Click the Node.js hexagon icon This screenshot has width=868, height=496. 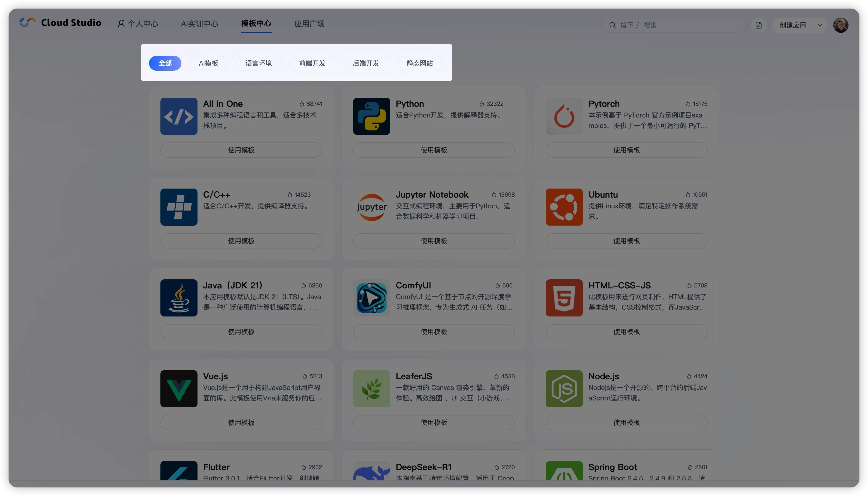click(x=564, y=389)
